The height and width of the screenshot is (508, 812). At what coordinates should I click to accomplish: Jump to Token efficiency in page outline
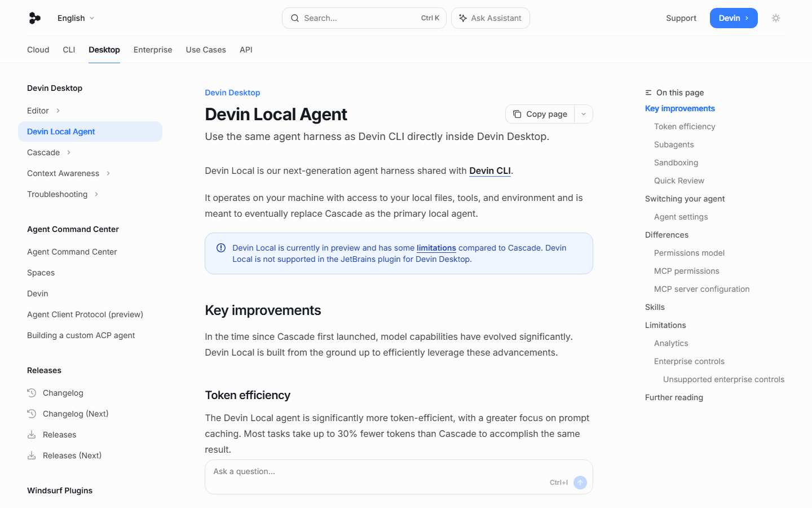coord(685,126)
